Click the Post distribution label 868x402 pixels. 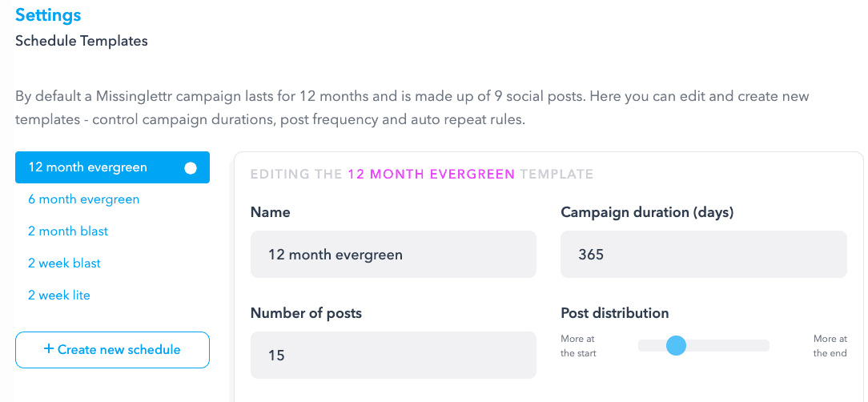(x=614, y=313)
